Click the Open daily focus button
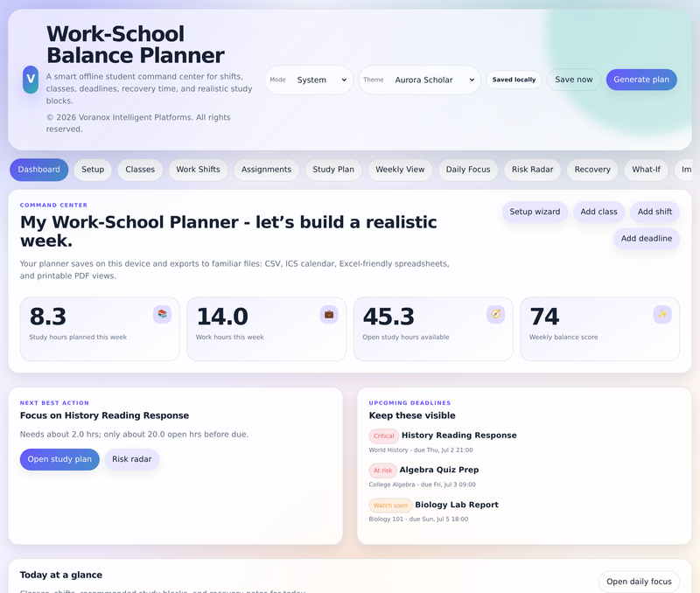The height and width of the screenshot is (593, 700). coord(639,582)
